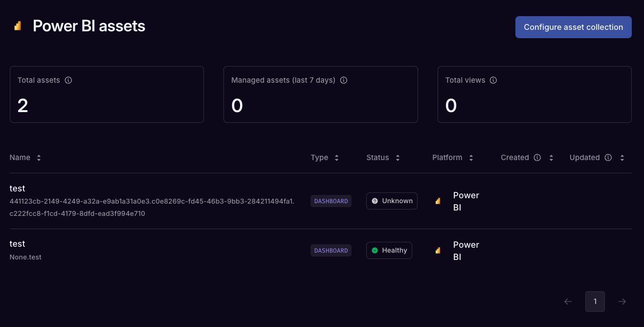The height and width of the screenshot is (327, 644).
Task: Open the second test asset named None.test
Action: click(17, 244)
